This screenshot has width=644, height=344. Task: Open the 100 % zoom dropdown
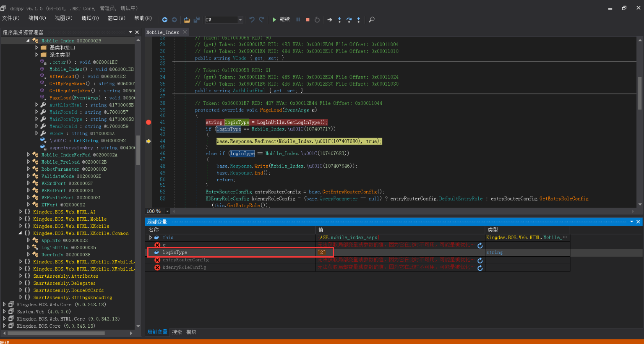[x=167, y=211]
